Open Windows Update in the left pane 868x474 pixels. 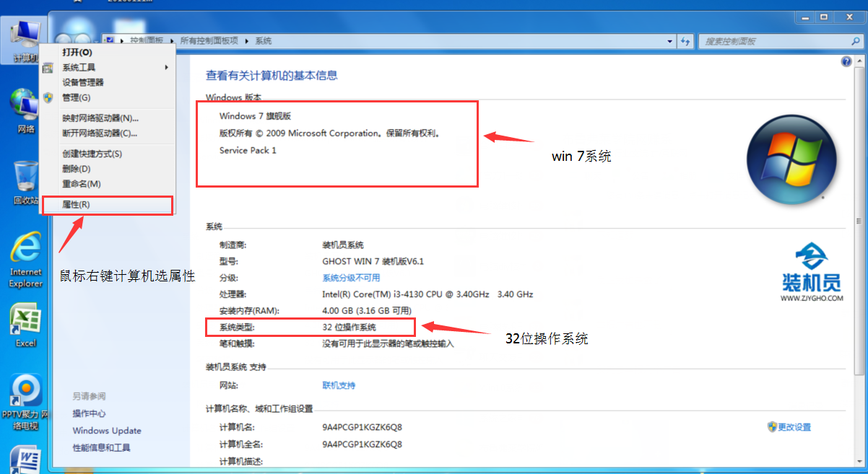[107, 431]
